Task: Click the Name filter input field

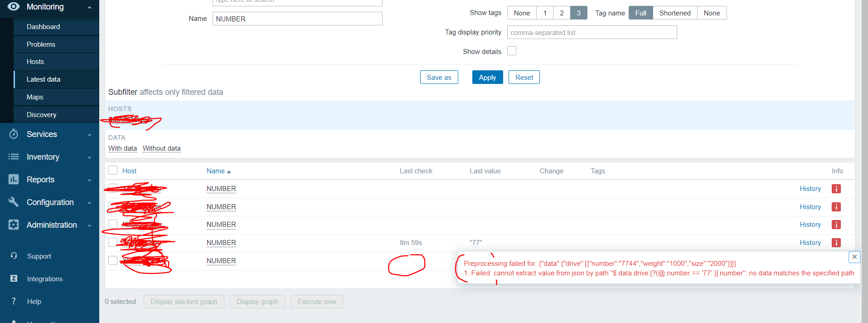Action: [297, 19]
